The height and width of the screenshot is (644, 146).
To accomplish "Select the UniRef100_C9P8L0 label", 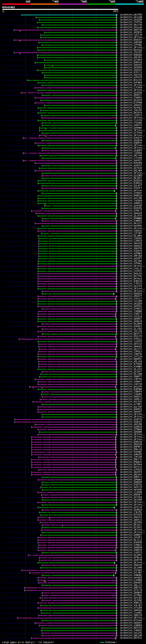I will [x=131, y=352].
